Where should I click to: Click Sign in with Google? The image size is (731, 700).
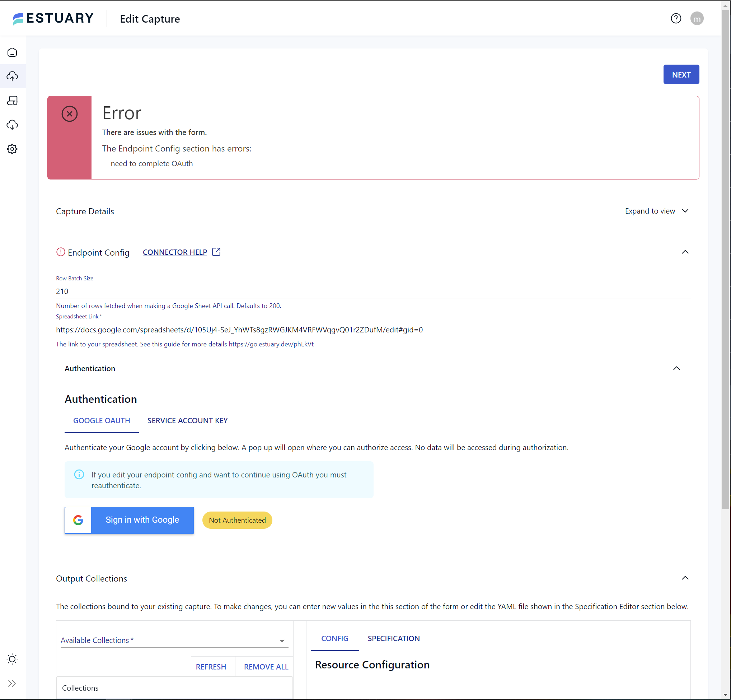coord(129,520)
